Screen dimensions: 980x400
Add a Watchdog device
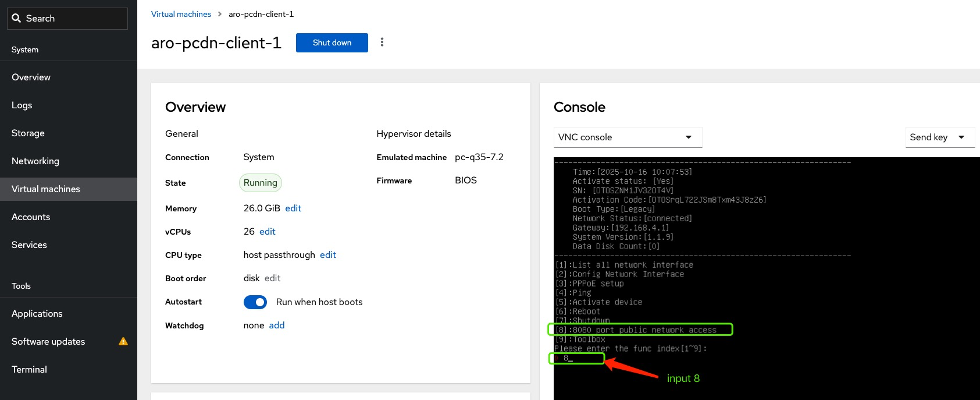(x=277, y=325)
